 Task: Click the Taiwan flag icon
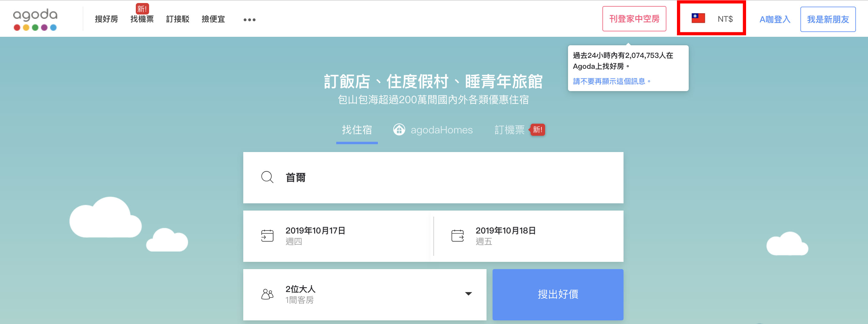click(698, 18)
